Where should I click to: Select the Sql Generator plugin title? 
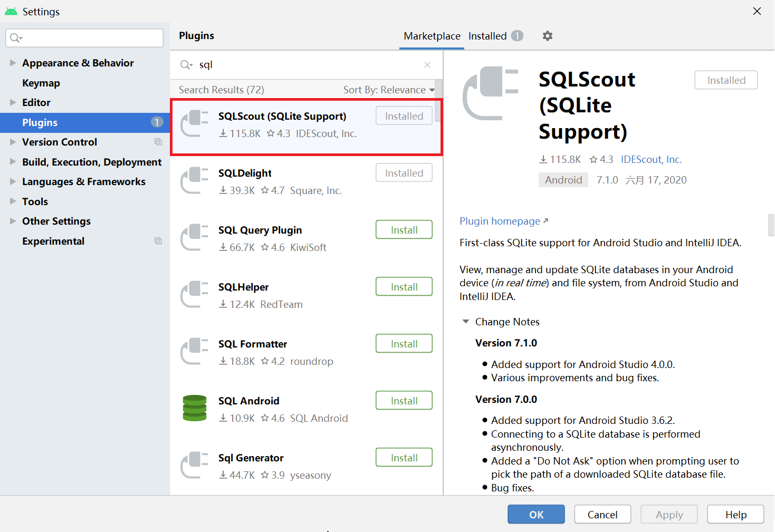pos(251,458)
